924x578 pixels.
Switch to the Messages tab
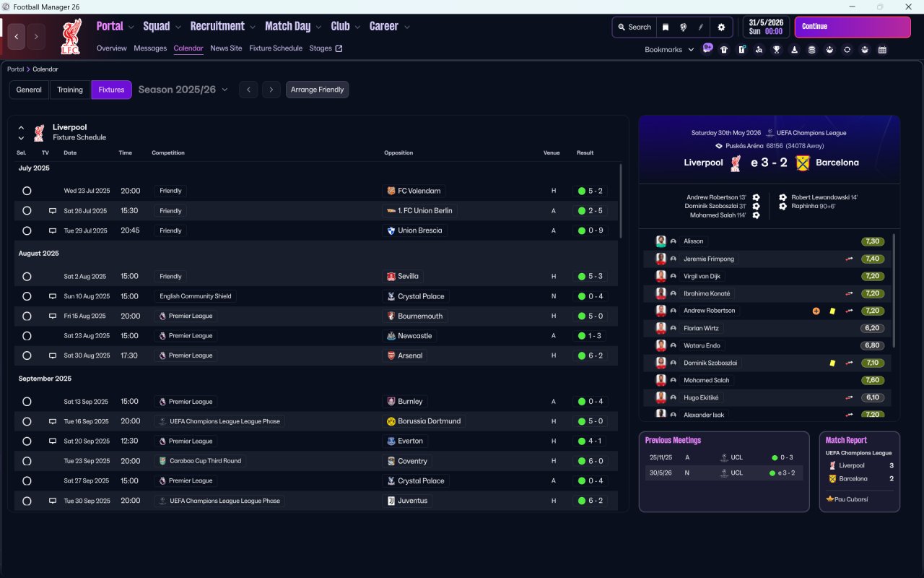click(x=150, y=48)
